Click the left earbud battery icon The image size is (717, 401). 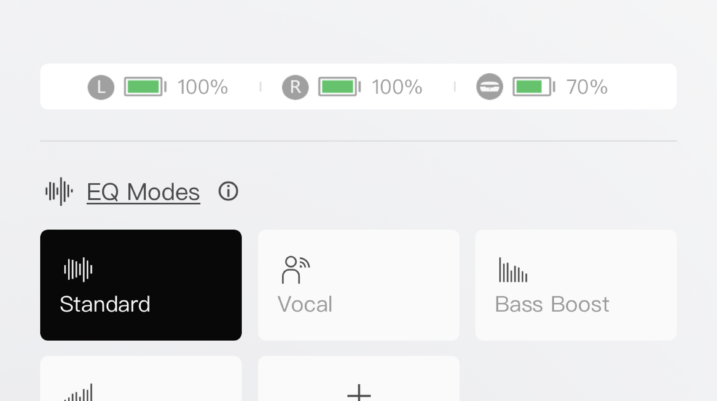coord(145,87)
